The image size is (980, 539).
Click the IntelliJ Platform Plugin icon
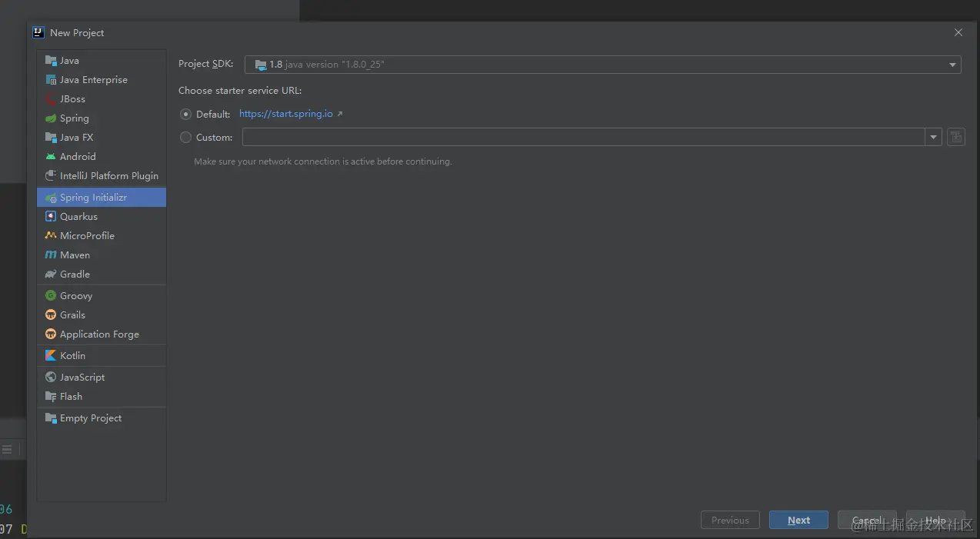click(x=51, y=176)
